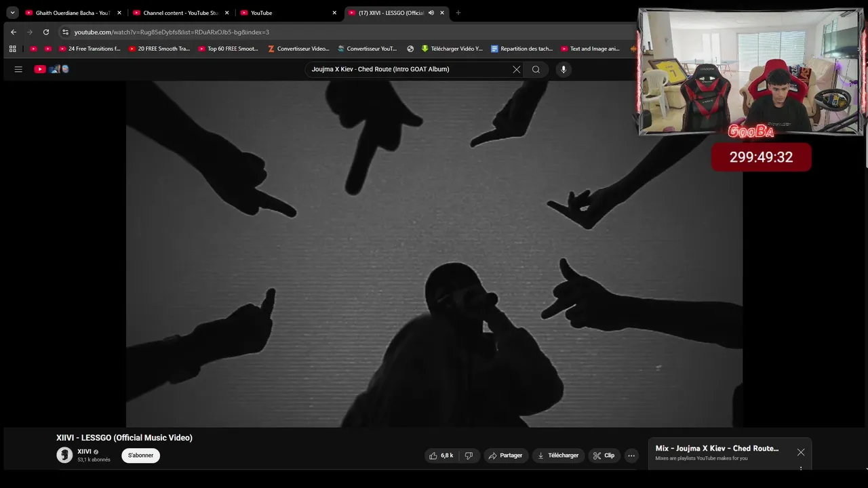Viewport: 868px width, 488px height.
Task: Close the Channel content tab
Action: [x=226, y=13]
